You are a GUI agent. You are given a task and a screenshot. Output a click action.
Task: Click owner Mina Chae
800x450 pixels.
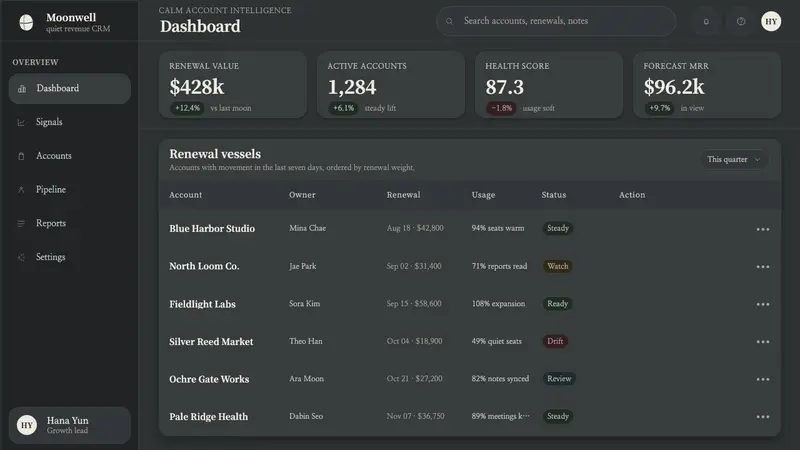coord(307,228)
